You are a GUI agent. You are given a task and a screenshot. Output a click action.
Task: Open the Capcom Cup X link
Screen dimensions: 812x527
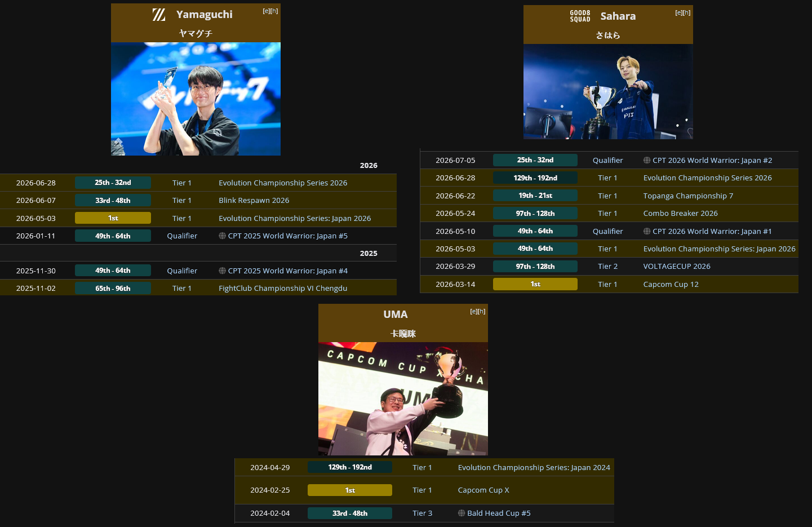[483, 490]
